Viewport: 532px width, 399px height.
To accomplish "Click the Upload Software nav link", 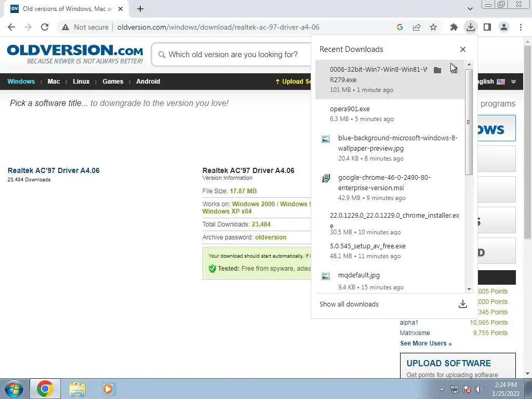I will (x=293, y=82).
